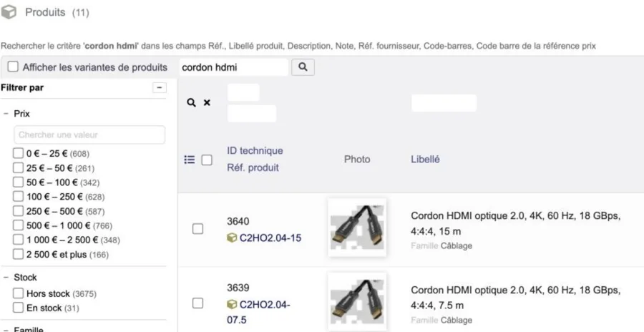Check the 500 € – 1 000 € price filter
The width and height of the screenshot is (644, 332).
(18, 225)
